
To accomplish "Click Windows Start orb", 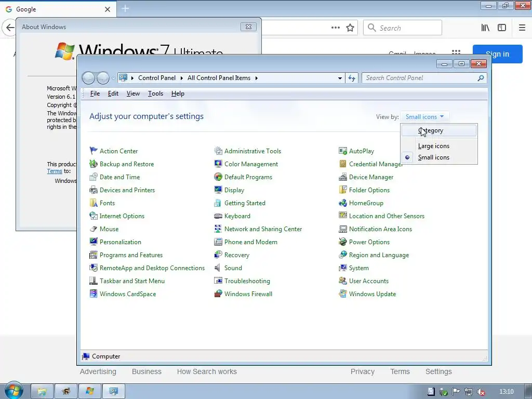I will tap(14, 390).
